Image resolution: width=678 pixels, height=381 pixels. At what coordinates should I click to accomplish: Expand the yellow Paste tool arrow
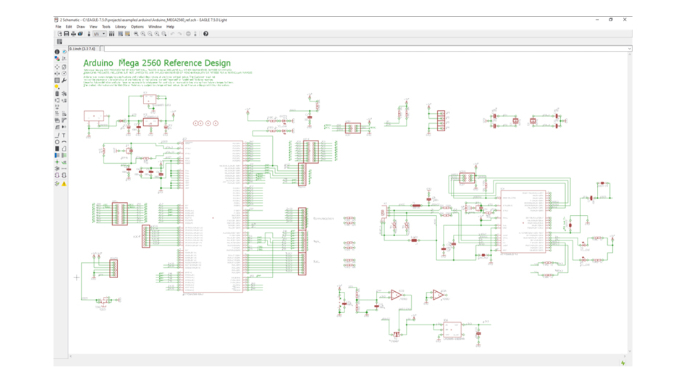57,87
